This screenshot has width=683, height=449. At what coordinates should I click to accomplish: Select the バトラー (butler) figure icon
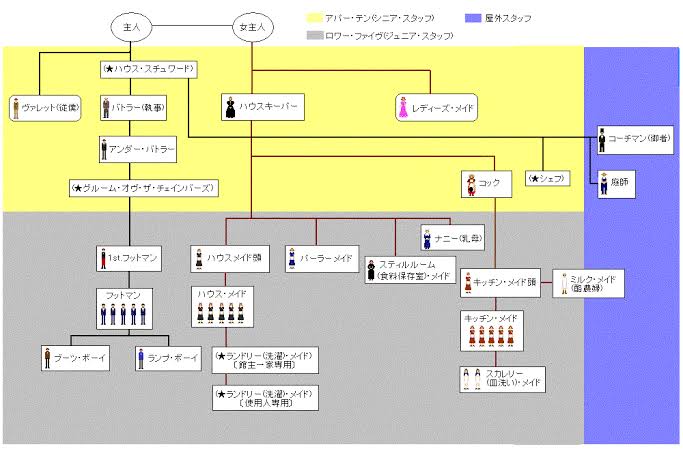click(107, 107)
